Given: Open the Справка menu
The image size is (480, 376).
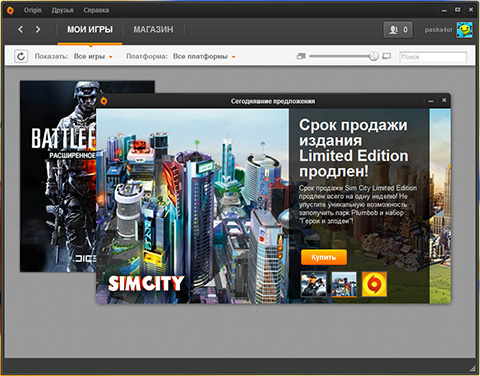Looking at the screenshot, I should [x=96, y=10].
